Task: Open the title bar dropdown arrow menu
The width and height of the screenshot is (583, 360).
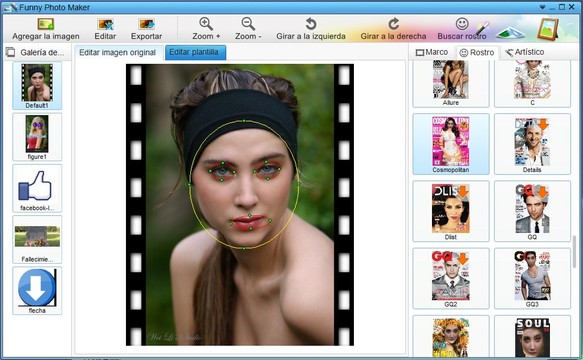Action: coord(542,7)
